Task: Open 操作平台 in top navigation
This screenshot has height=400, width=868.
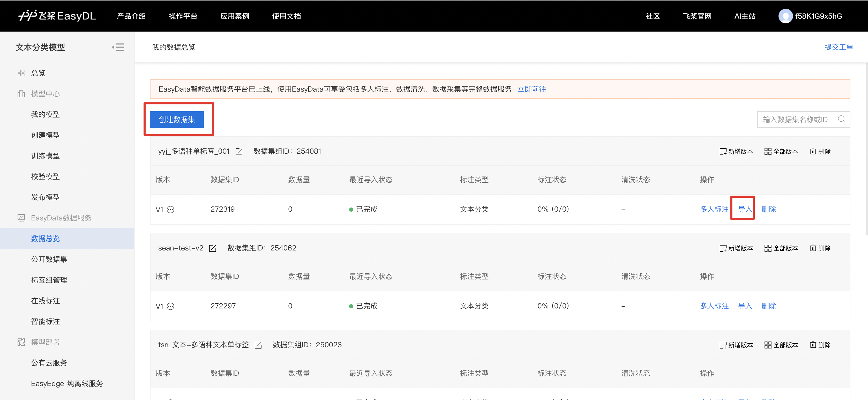Action: point(183,16)
